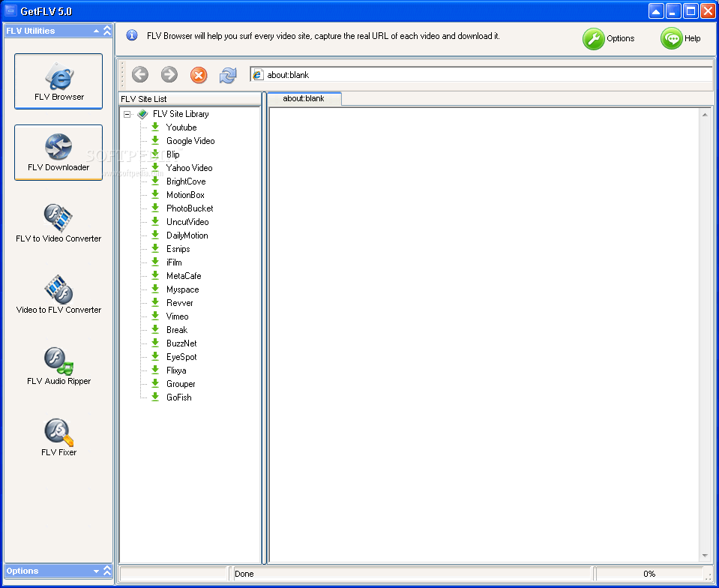Click the download arrow beside MetaCafe
Screen dimensions: 719x588
coord(155,275)
